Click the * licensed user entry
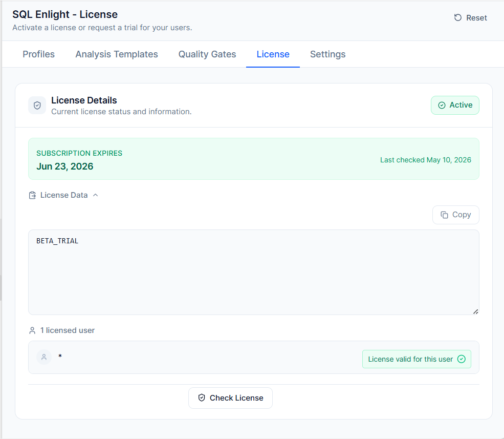 254,357
